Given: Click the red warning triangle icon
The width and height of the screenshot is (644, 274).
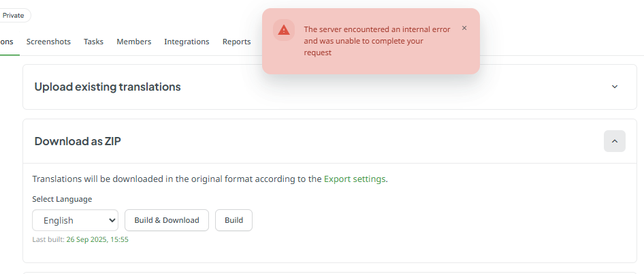Looking at the screenshot, I should point(283,30).
